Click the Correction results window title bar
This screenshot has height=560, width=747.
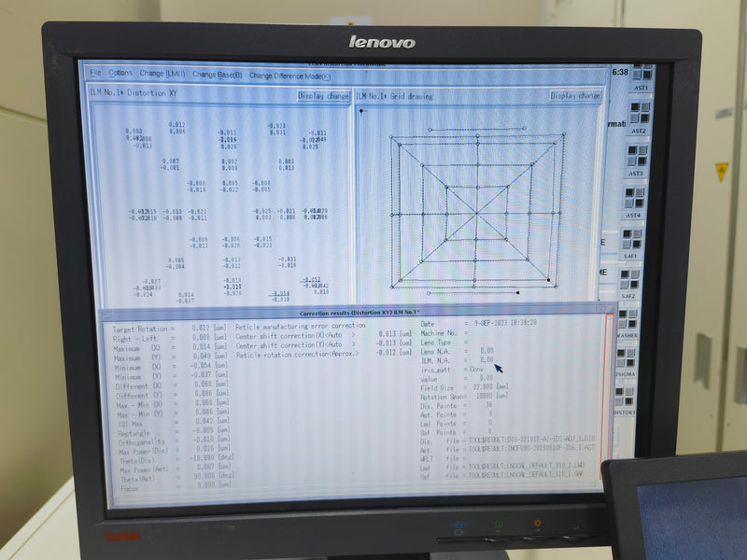click(359, 313)
